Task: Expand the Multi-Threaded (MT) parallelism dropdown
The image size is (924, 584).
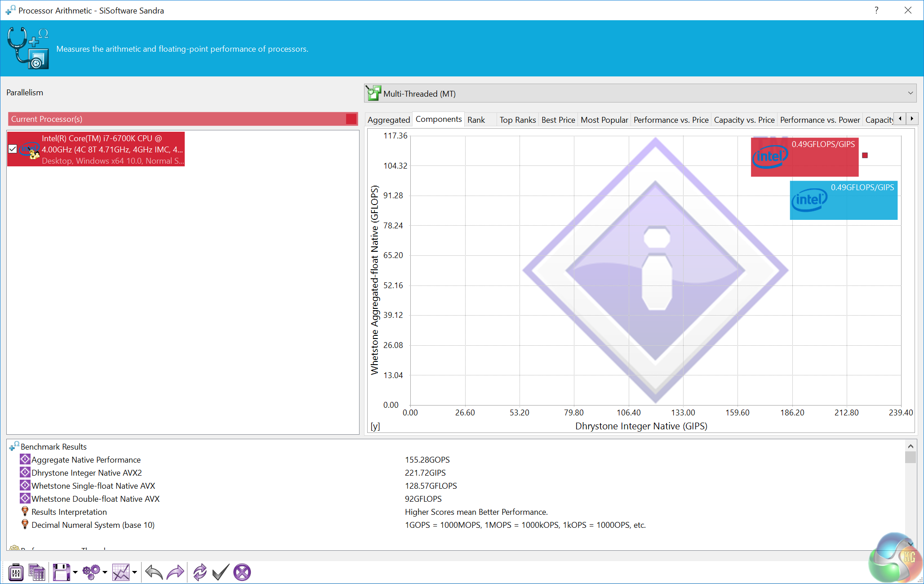Action: click(x=910, y=94)
